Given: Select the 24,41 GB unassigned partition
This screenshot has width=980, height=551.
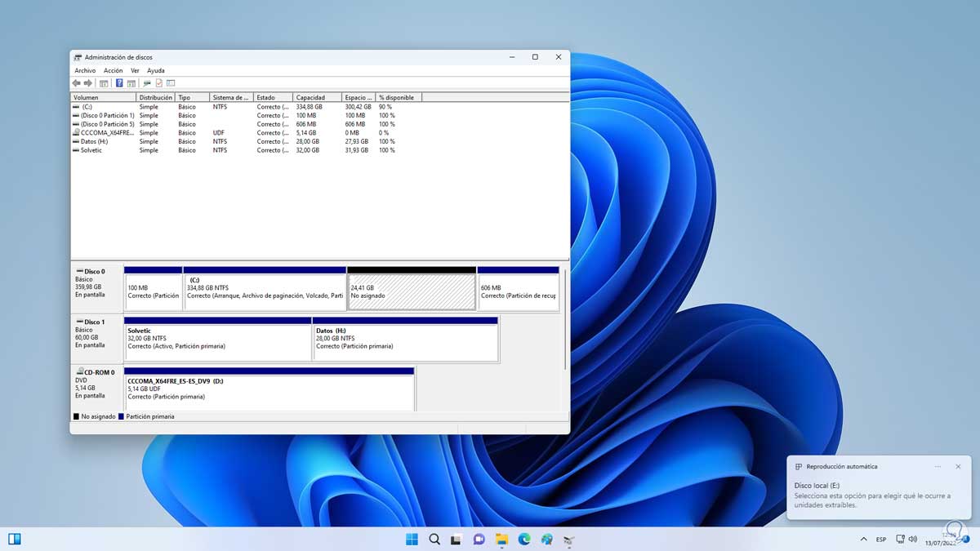Looking at the screenshot, I should 412,291.
